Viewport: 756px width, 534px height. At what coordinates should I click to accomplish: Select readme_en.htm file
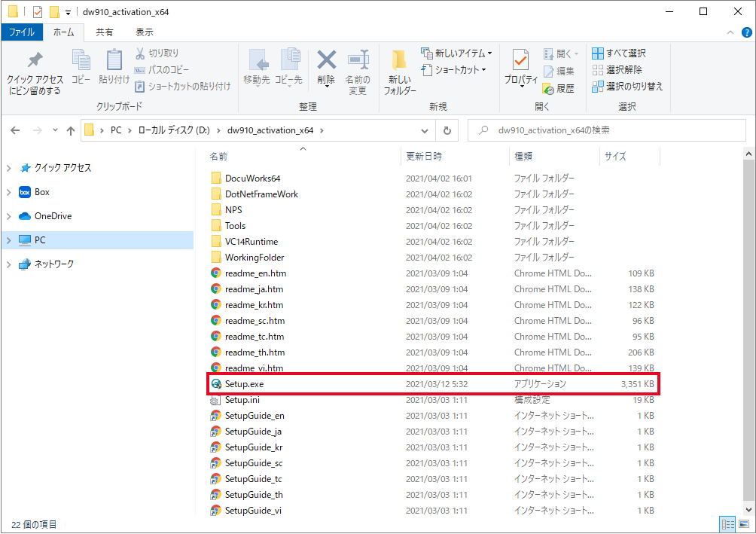[x=255, y=273]
